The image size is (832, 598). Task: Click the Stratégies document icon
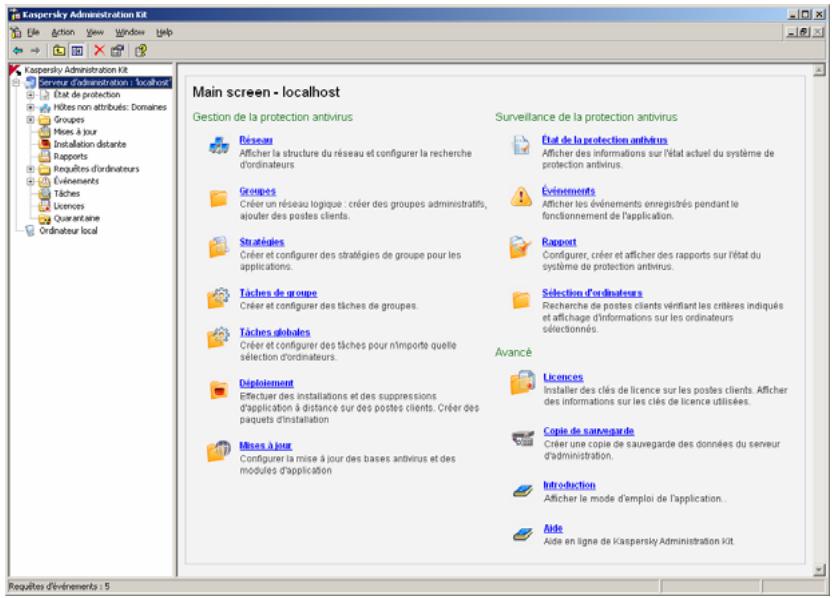coord(219,247)
